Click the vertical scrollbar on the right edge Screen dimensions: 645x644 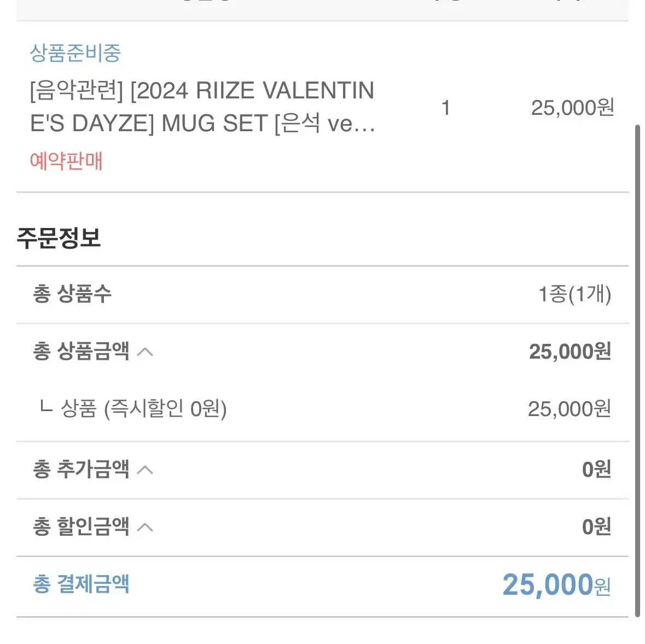(637, 370)
